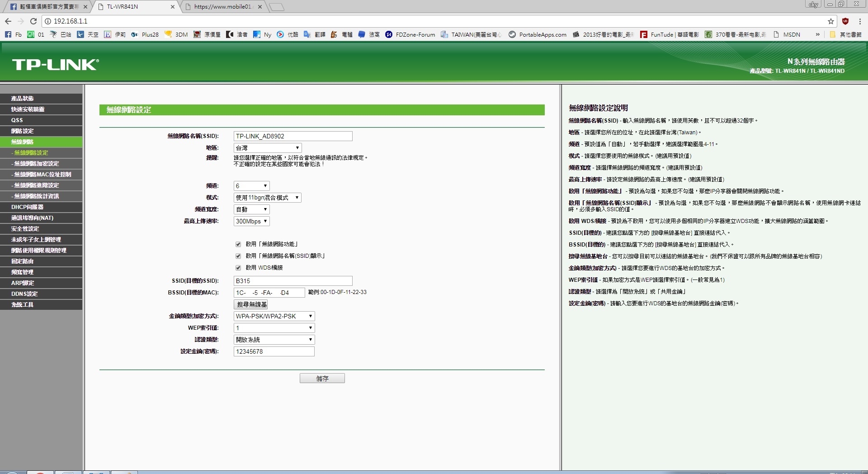This screenshot has width=868, height=474.
Task: Open the 最高上傳速率 300Mbps dropdown
Action: click(252, 221)
